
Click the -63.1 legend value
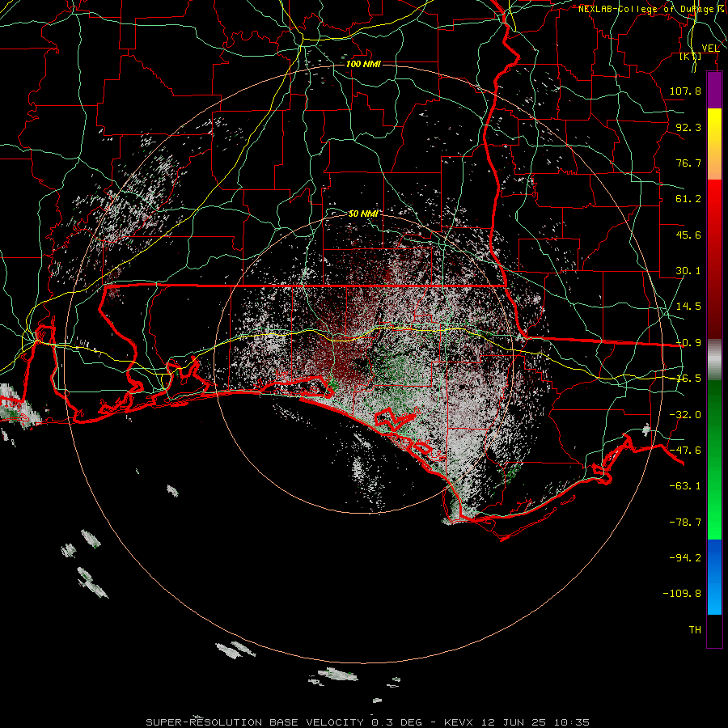pos(685,486)
